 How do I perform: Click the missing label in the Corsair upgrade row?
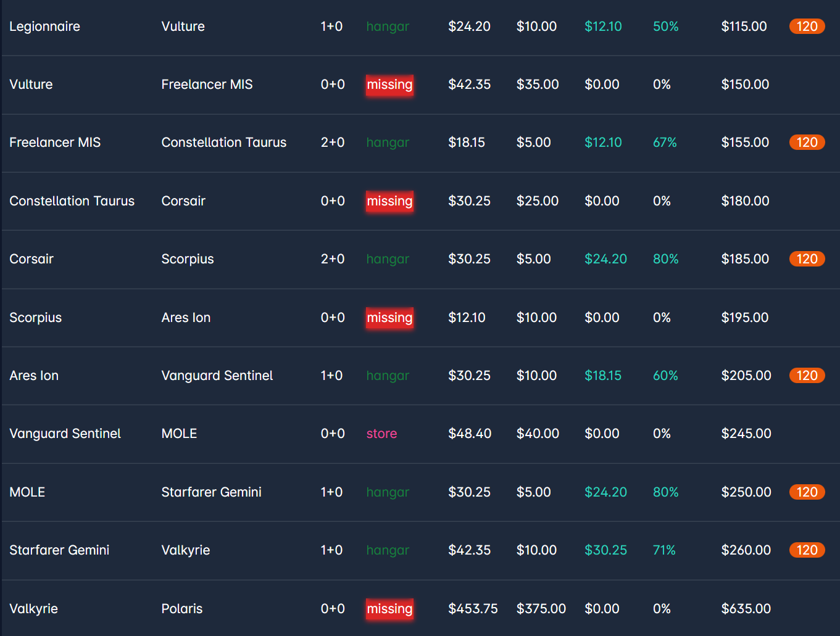coord(389,201)
